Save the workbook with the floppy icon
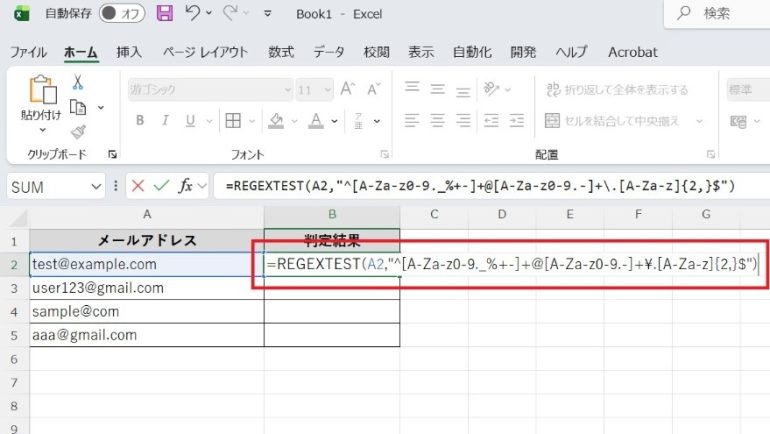The width and height of the screenshot is (770, 434). (x=165, y=13)
